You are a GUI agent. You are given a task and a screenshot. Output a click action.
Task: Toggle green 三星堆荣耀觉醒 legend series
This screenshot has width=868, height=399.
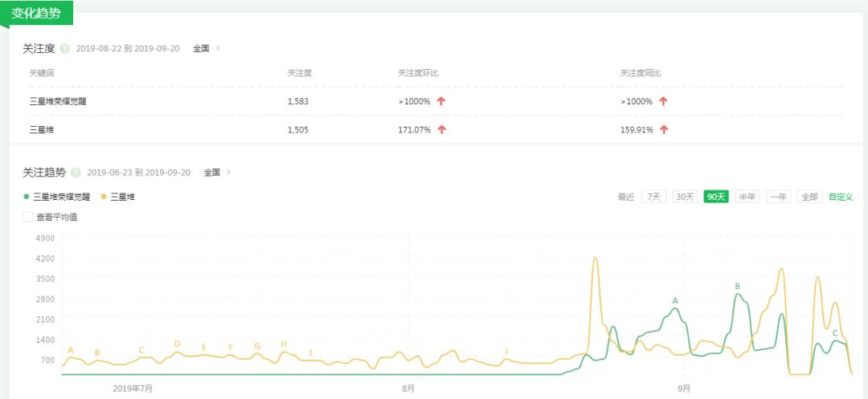[57, 197]
